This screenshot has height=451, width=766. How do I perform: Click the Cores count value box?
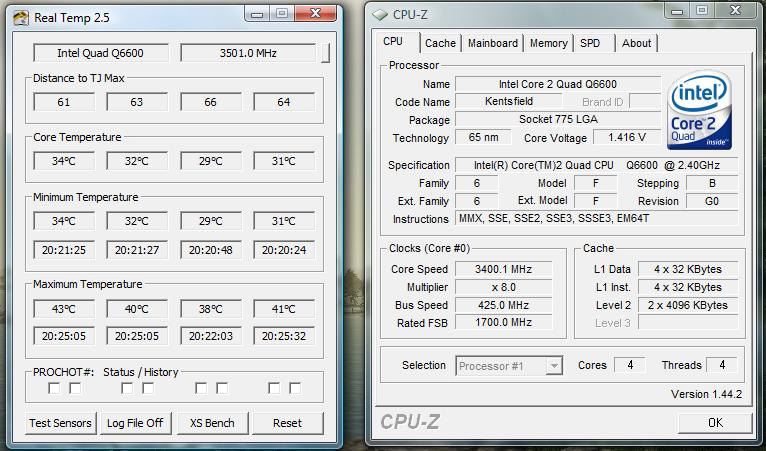[630, 365]
